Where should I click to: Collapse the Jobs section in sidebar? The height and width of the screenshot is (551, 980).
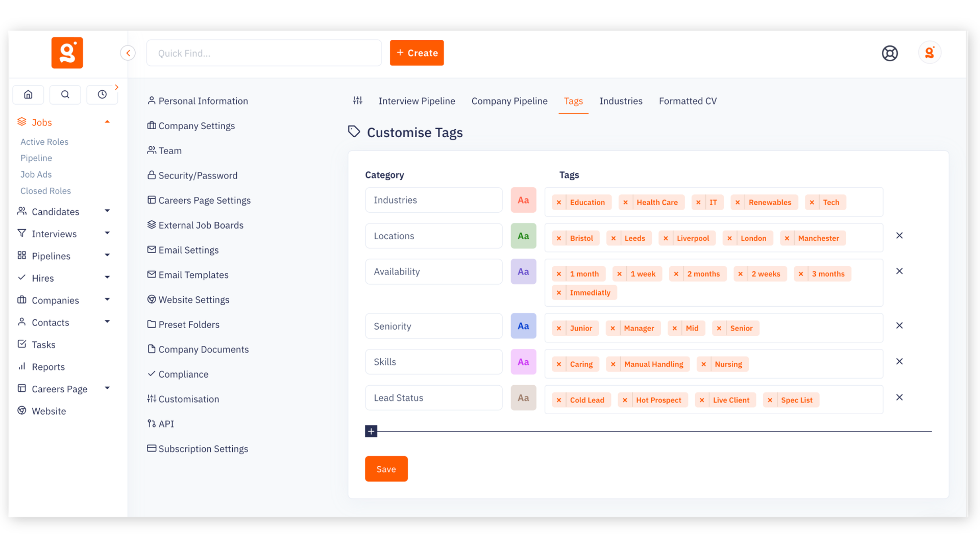coord(107,121)
